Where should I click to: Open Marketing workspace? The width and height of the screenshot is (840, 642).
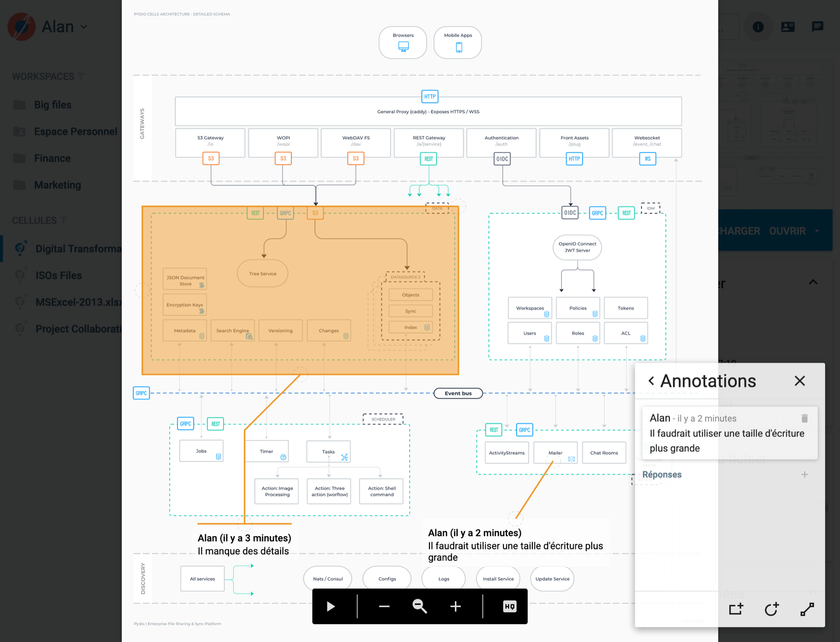pos(57,185)
